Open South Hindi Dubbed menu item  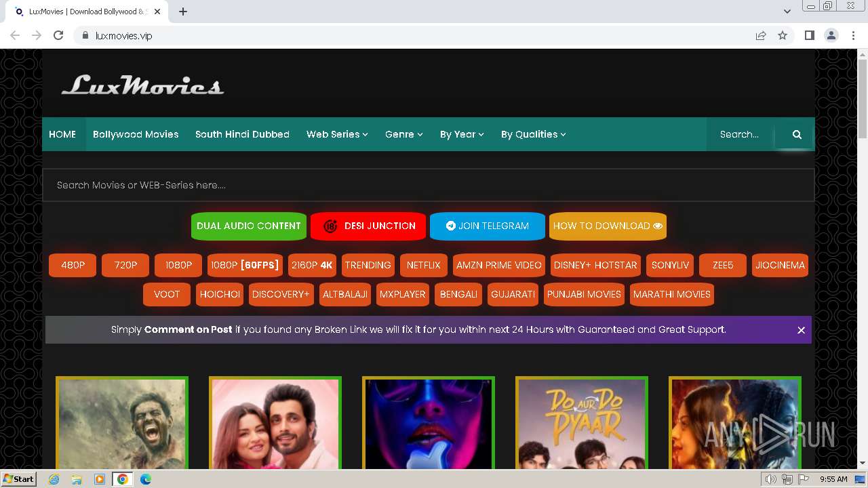coord(242,134)
